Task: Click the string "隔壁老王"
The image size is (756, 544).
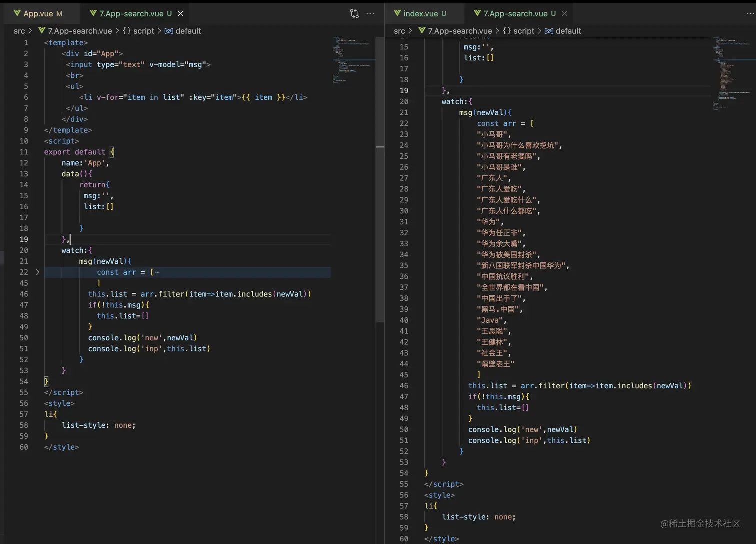Action: coord(495,364)
